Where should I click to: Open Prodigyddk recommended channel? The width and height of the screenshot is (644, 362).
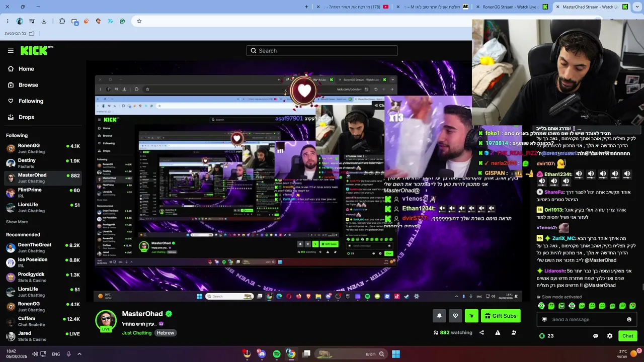[x=43, y=277]
